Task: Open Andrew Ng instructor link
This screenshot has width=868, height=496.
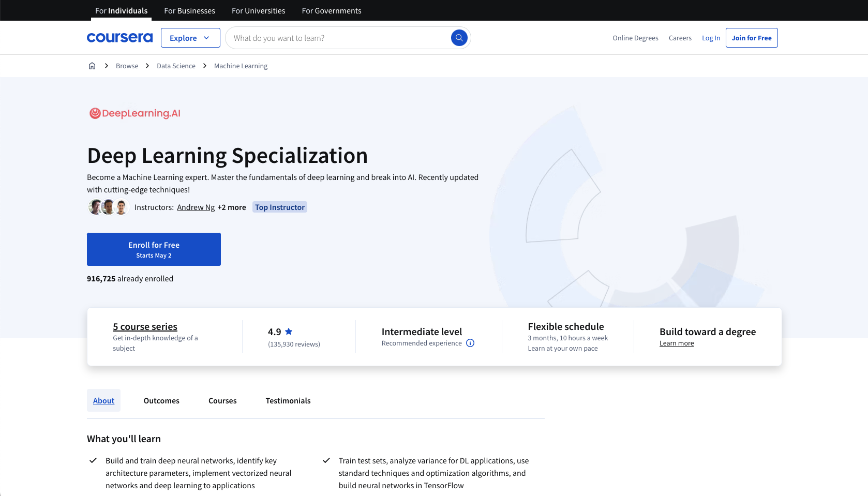Action: (196, 207)
